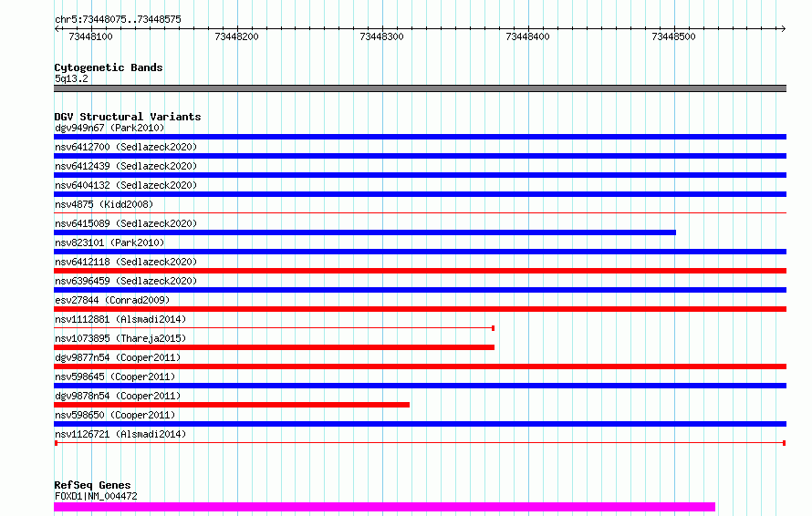The image size is (812, 516).
Task: Click the blue bar of nsv598645
Action: pyautogui.click(x=420, y=386)
